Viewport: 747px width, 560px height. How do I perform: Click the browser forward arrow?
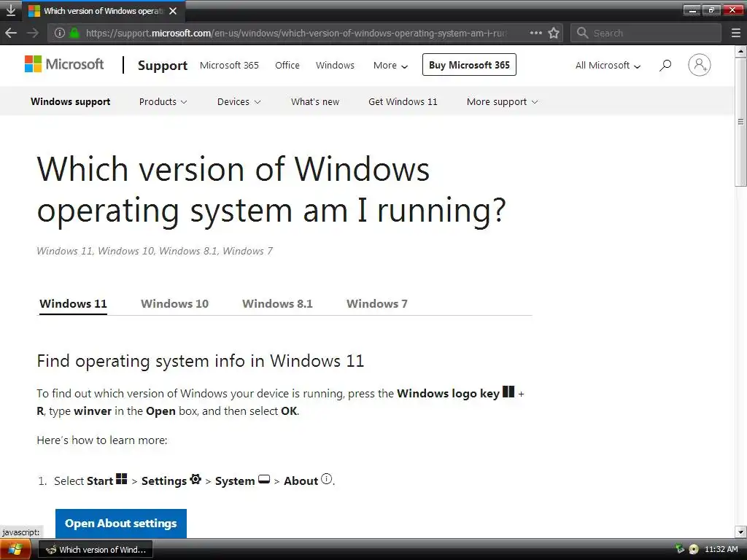click(x=32, y=33)
